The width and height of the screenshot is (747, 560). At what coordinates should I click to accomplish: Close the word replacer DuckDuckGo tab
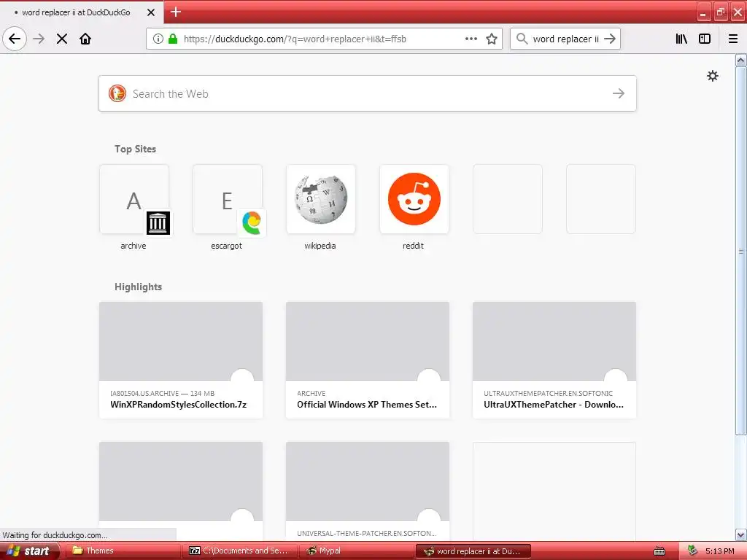click(x=151, y=12)
